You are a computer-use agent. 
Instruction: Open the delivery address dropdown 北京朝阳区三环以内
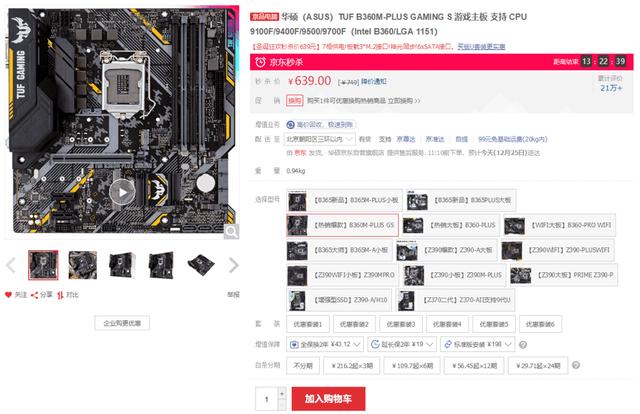(320, 139)
